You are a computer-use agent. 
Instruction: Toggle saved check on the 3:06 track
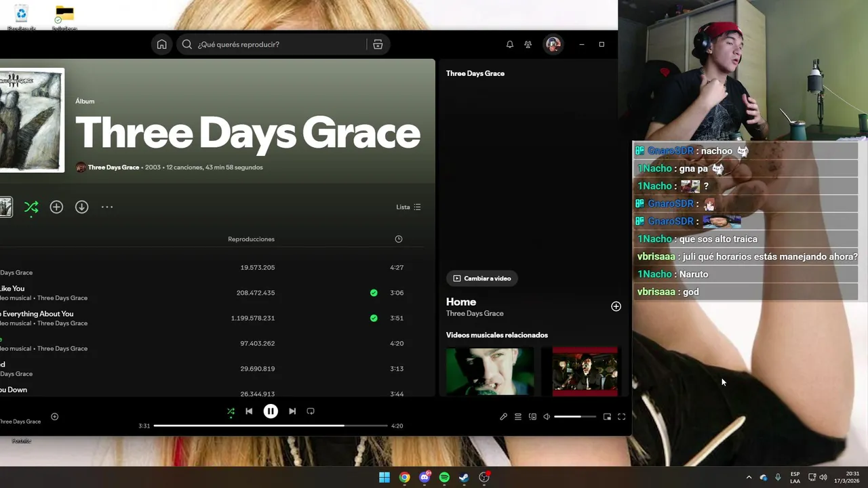pos(374,293)
